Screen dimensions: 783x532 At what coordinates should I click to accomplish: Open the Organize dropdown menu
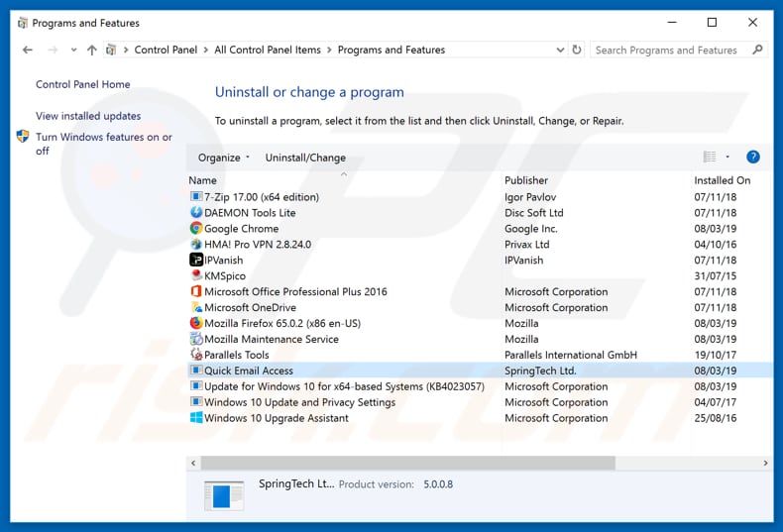pos(223,158)
